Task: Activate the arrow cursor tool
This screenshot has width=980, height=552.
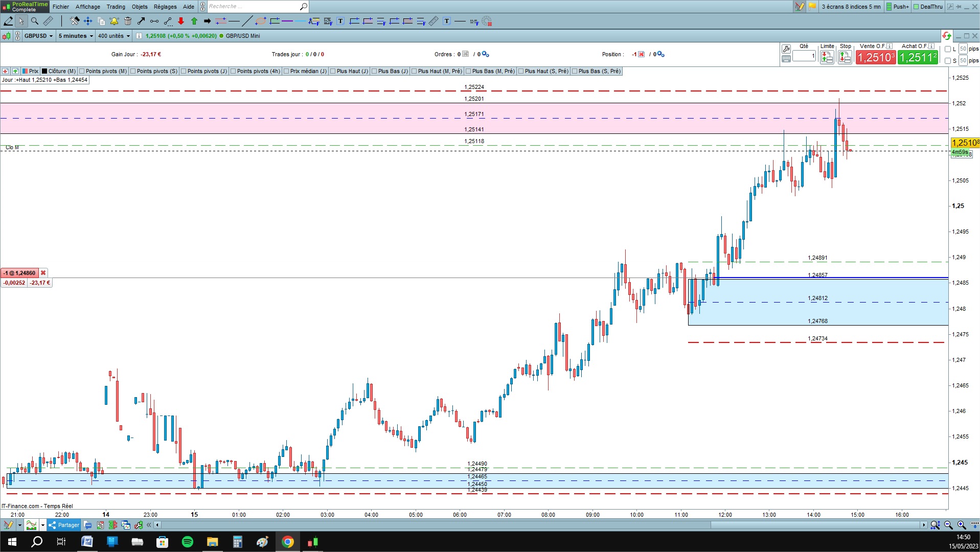Action: pos(21,21)
